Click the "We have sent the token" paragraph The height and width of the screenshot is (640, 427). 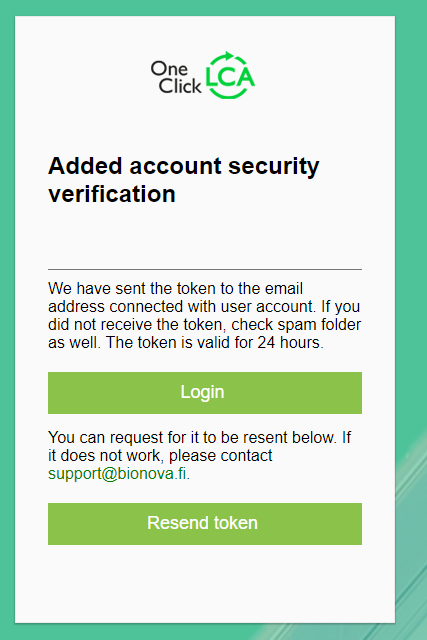pyautogui.click(x=205, y=316)
